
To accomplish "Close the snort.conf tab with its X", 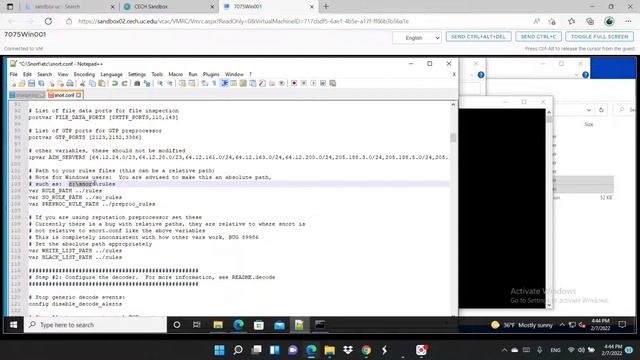I will point(78,95).
